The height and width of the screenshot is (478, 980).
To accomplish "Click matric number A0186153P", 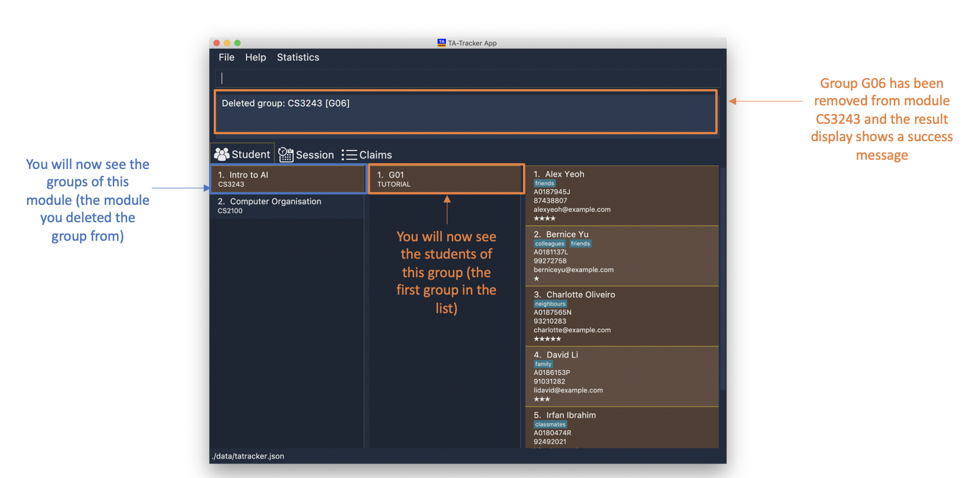I will point(552,372).
